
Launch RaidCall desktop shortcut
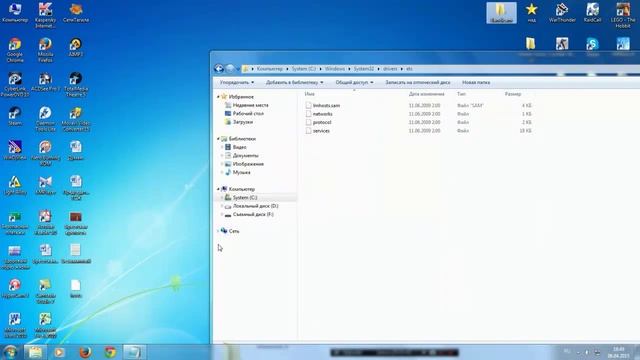[592, 13]
